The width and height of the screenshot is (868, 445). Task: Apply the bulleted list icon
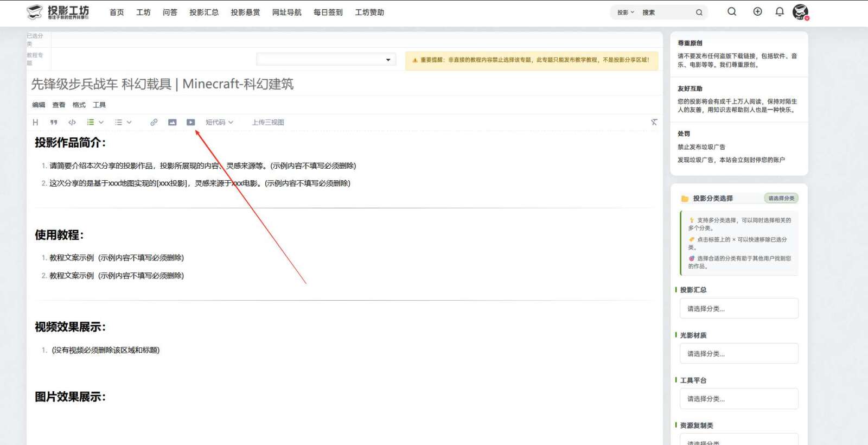click(118, 122)
